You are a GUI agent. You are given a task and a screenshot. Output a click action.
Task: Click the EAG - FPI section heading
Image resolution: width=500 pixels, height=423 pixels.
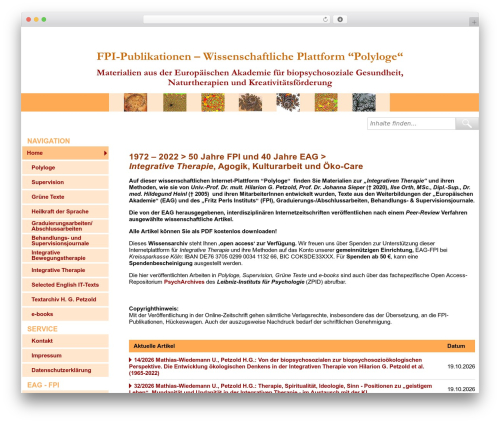[x=43, y=385]
